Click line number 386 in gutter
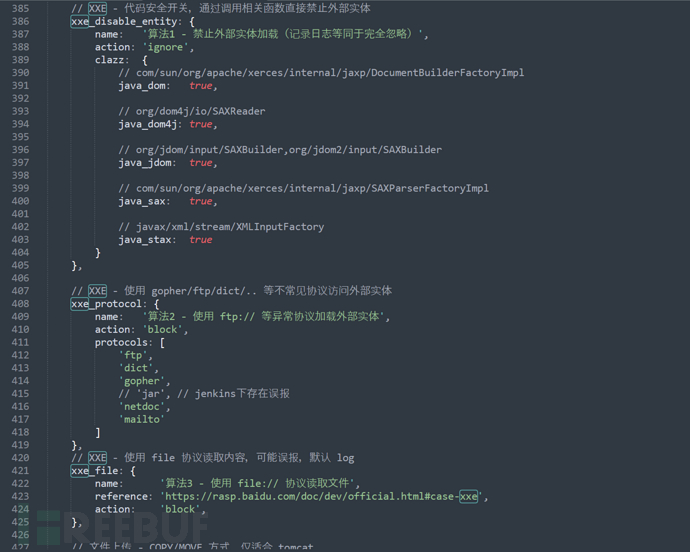The height and width of the screenshot is (552, 690). pyautogui.click(x=20, y=21)
